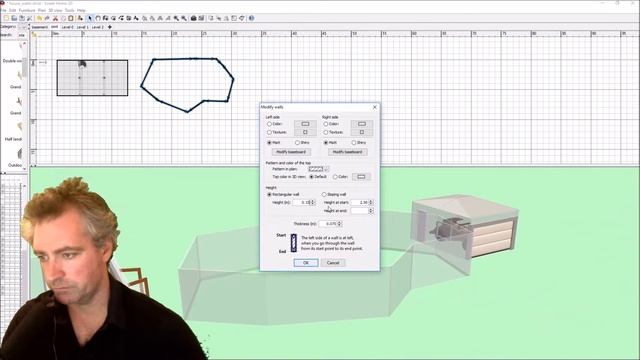
Task: Choose the Add text label tool
Action: [136, 18]
